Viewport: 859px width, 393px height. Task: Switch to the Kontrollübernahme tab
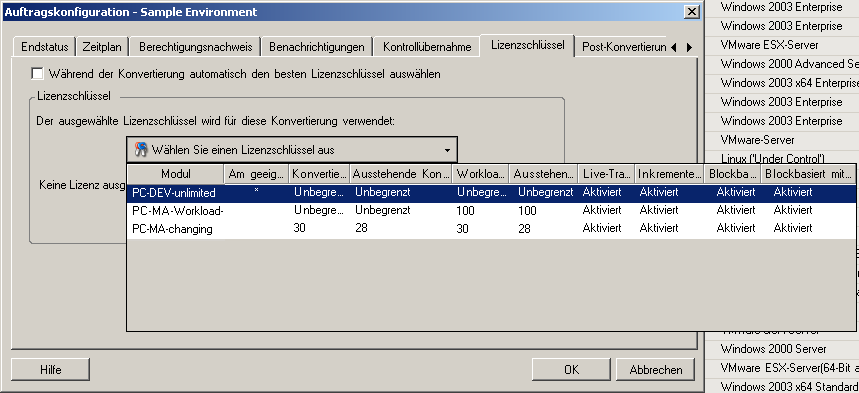coord(427,47)
